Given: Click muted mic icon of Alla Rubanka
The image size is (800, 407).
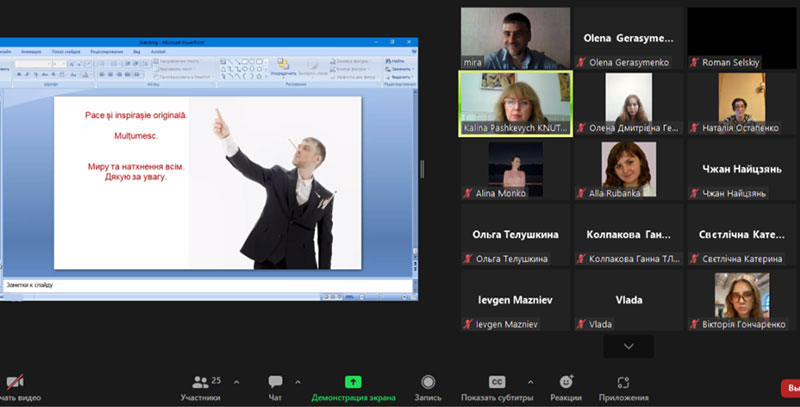Looking at the screenshot, I should (581, 193).
